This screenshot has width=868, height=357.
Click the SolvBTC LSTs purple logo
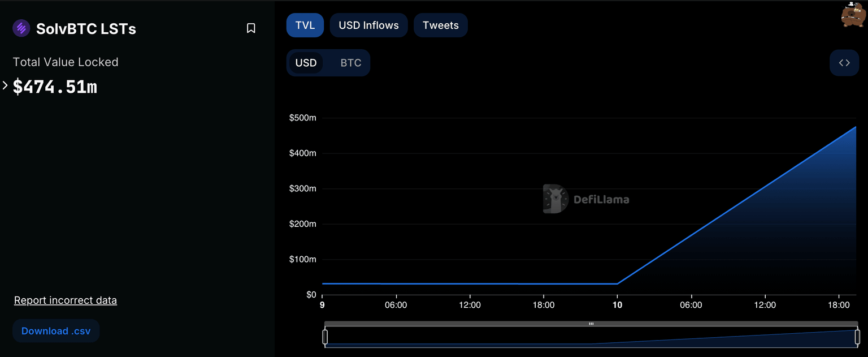tap(21, 28)
